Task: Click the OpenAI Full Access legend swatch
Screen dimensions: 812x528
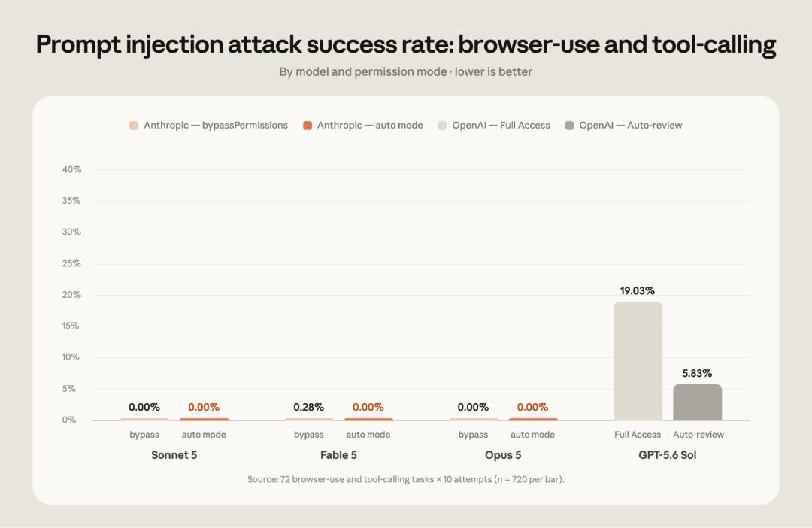Action: 442,126
